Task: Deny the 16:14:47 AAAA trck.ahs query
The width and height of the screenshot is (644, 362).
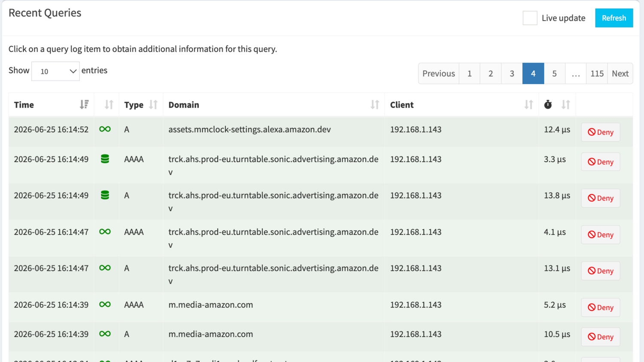Action: tap(601, 235)
